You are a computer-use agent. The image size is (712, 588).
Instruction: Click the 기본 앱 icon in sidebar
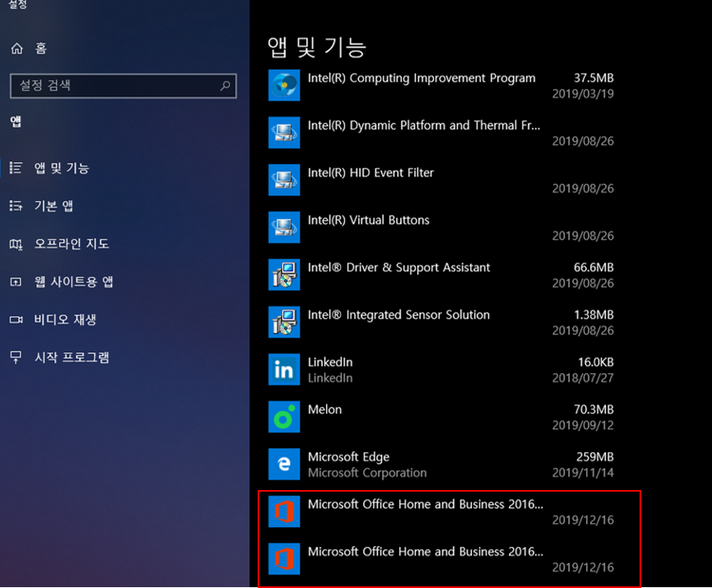click(16, 206)
